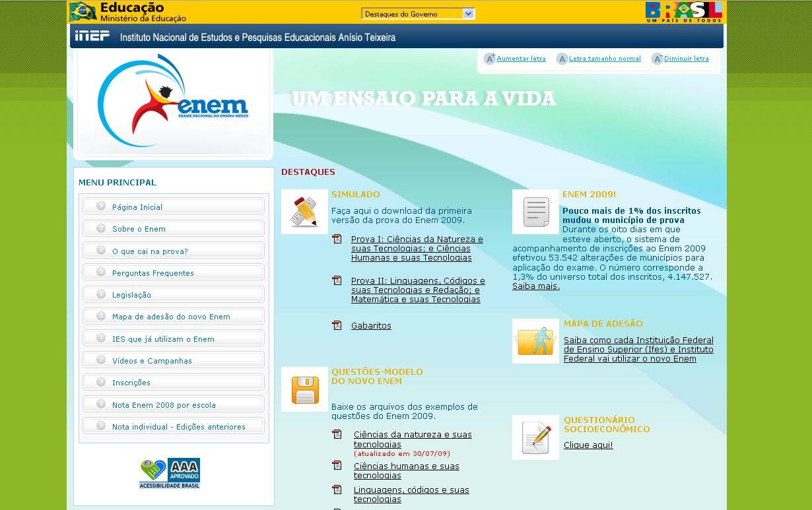
Task: Open Nota Enem 2008 por escola
Action: coord(164,405)
